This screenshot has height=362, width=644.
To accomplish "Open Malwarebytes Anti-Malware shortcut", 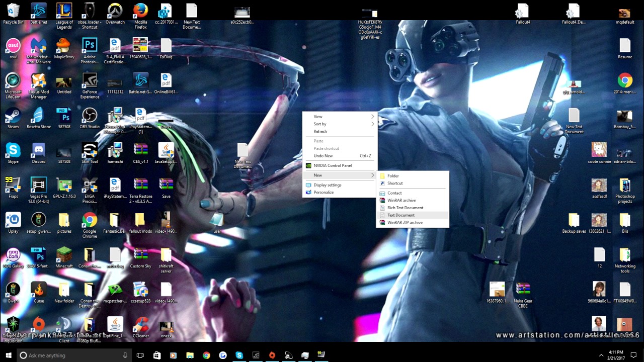I will pos(39,51).
